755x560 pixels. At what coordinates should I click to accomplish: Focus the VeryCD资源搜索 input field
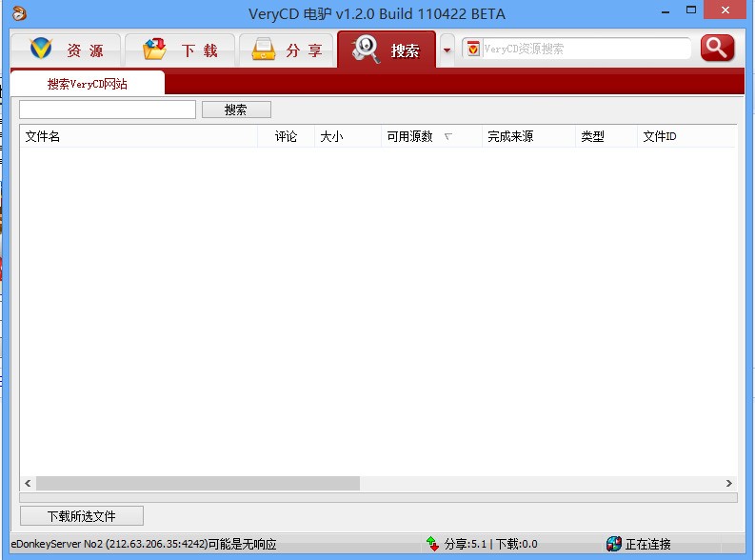(x=586, y=49)
